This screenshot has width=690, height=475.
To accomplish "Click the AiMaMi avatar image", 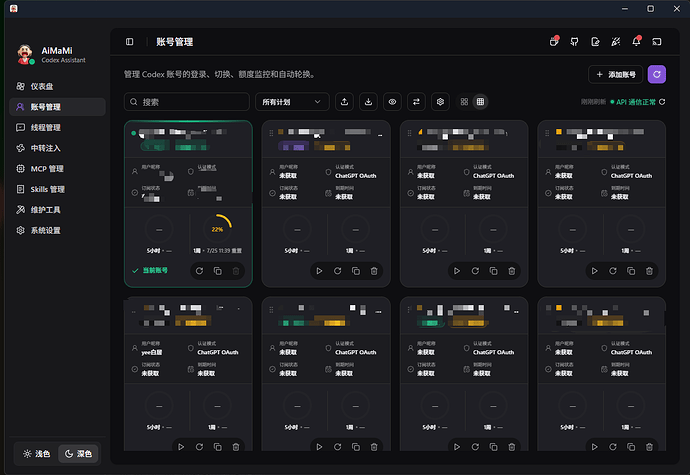I will pos(25,55).
